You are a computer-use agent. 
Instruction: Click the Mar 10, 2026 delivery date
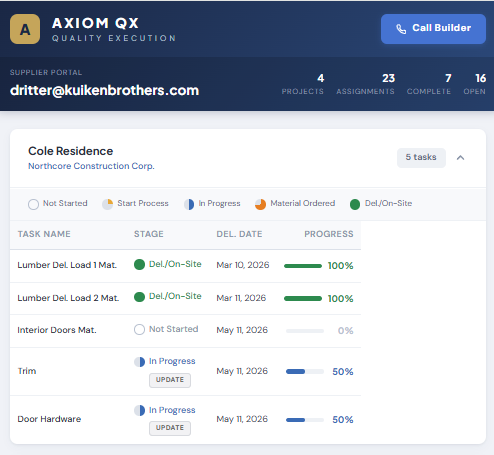click(243, 265)
